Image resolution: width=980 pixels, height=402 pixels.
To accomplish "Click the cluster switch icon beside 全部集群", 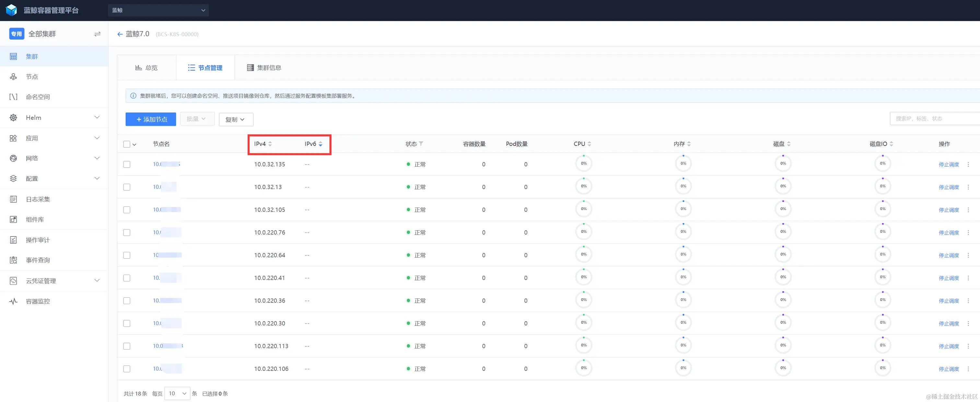I will pyautogui.click(x=98, y=34).
